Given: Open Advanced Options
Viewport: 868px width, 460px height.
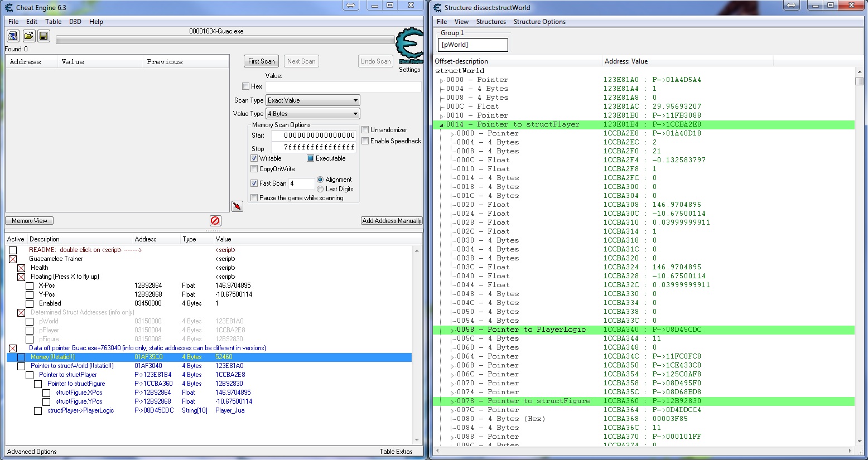Looking at the screenshot, I should tap(32, 452).
